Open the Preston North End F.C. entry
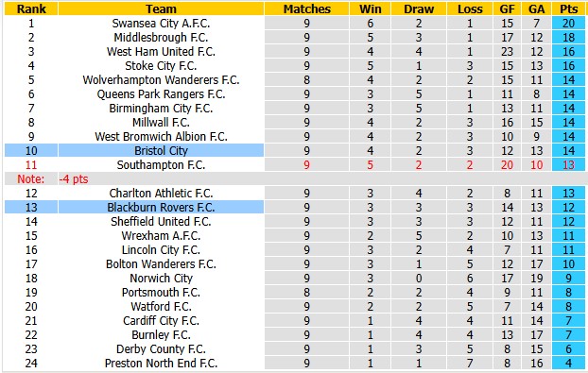Image resolution: width=588 pixels, height=373 pixels. coord(161,363)
